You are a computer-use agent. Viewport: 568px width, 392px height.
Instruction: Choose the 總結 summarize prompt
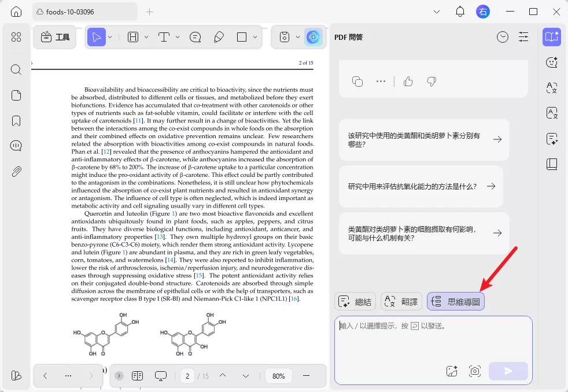[355, 301]
